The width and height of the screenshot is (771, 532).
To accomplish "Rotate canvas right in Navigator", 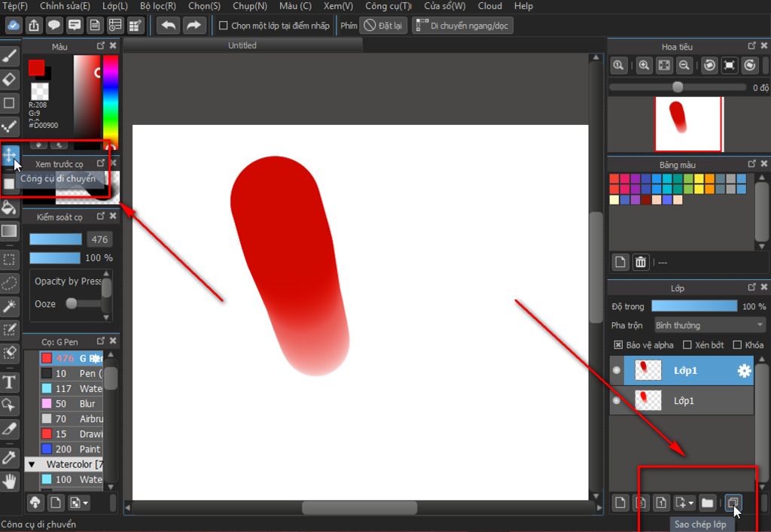I will point(749,65).
